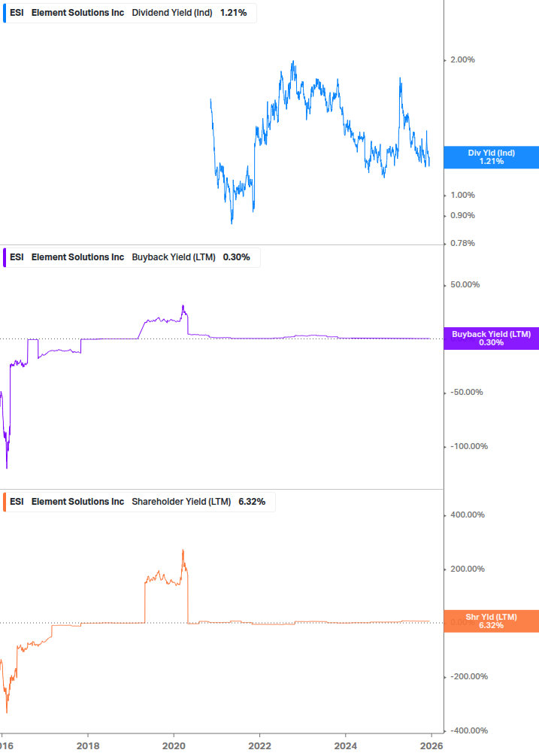The width and height of the screenshot is (539, 756).
Task: Click the ESI ticker in the buyback legend
Action: (x=17, y=257)
